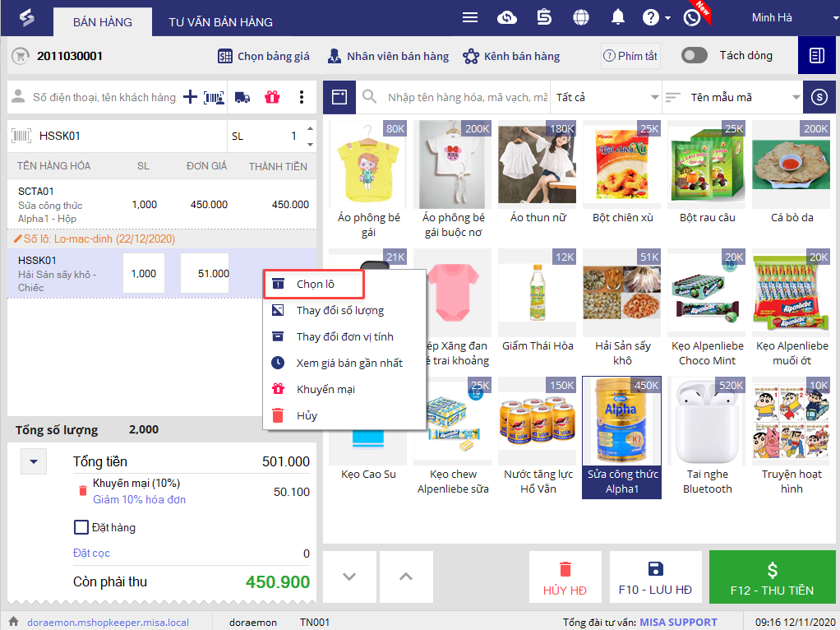The height and width of the screenshot is (630, 840).
Task: Click the cloud sync icon
Action: click(x=507, y=18)
